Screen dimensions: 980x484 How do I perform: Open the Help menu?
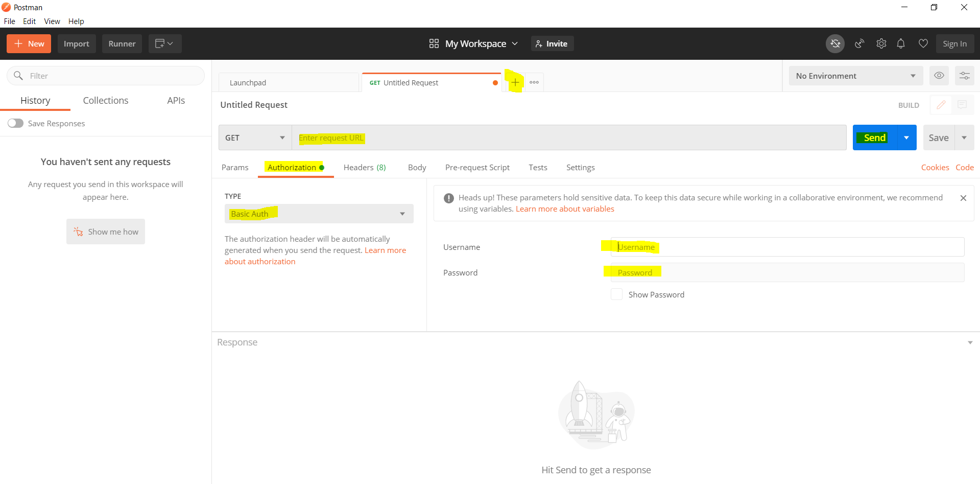coord(76,21)
